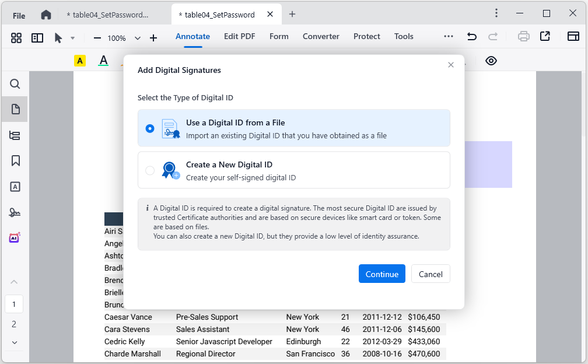Screen dimensions: 588x364
Task: Open the signature panel in sidebar
Action: coord(15,212)
